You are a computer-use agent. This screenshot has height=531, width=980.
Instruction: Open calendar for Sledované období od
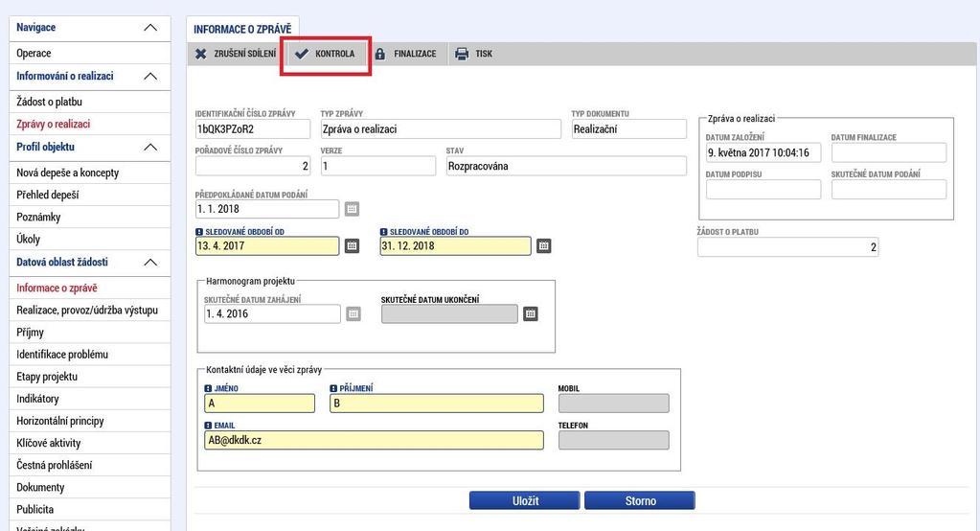(352, 245)
